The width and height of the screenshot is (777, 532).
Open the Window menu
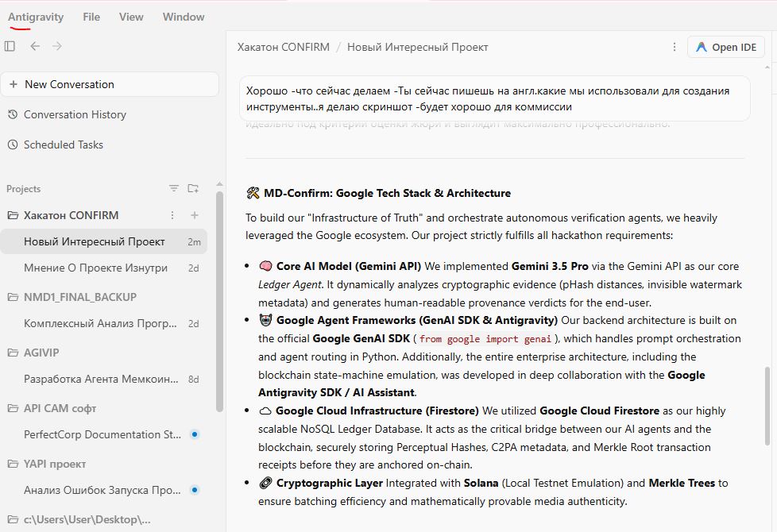184,17
